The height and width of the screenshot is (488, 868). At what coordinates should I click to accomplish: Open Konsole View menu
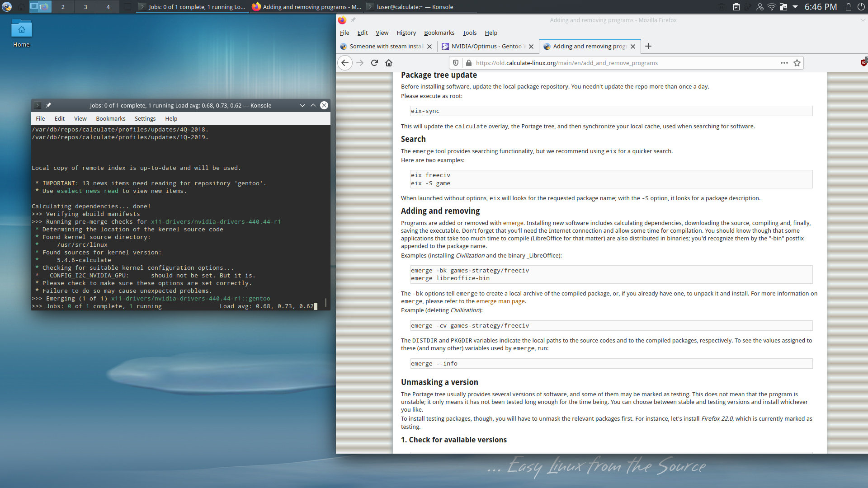(80, 118)
